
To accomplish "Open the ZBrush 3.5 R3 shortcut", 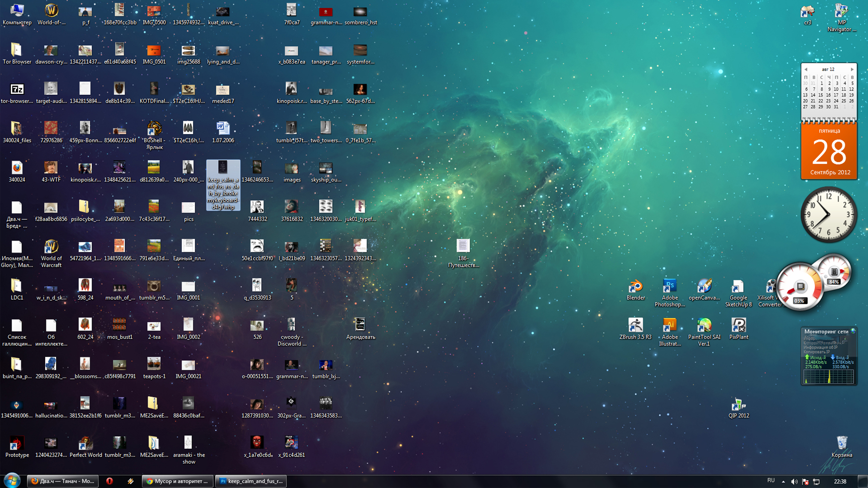I will (635, 326).
